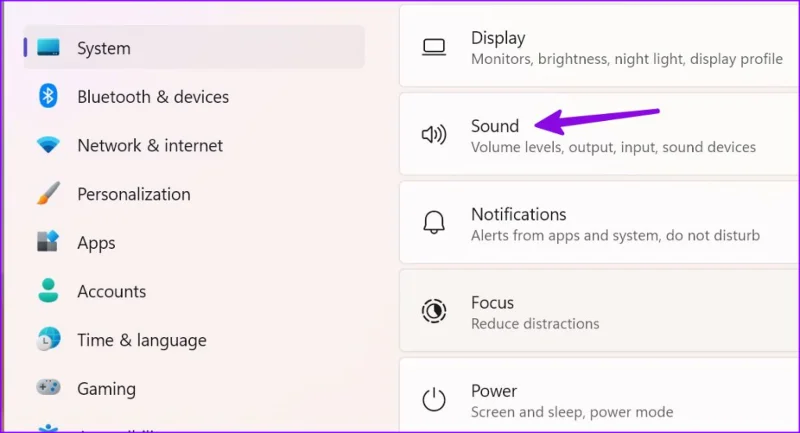This screenshot has width=800, height=433.
Task: Click the Gaming controller icon
Action: (48, 388)
